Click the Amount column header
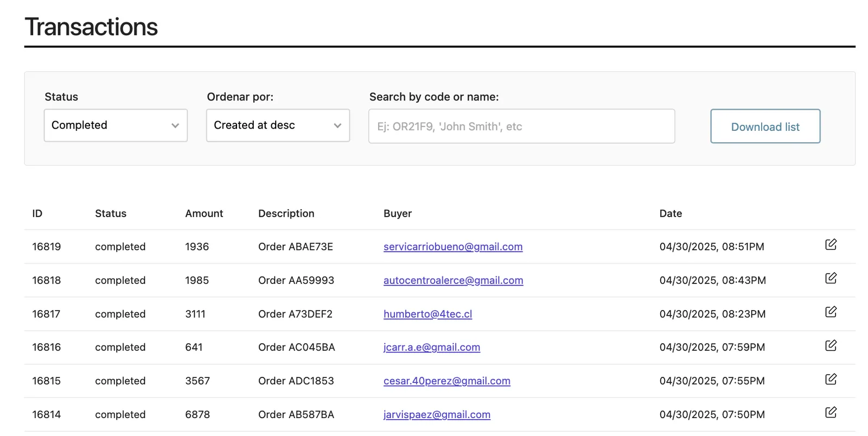 point(204,213)
